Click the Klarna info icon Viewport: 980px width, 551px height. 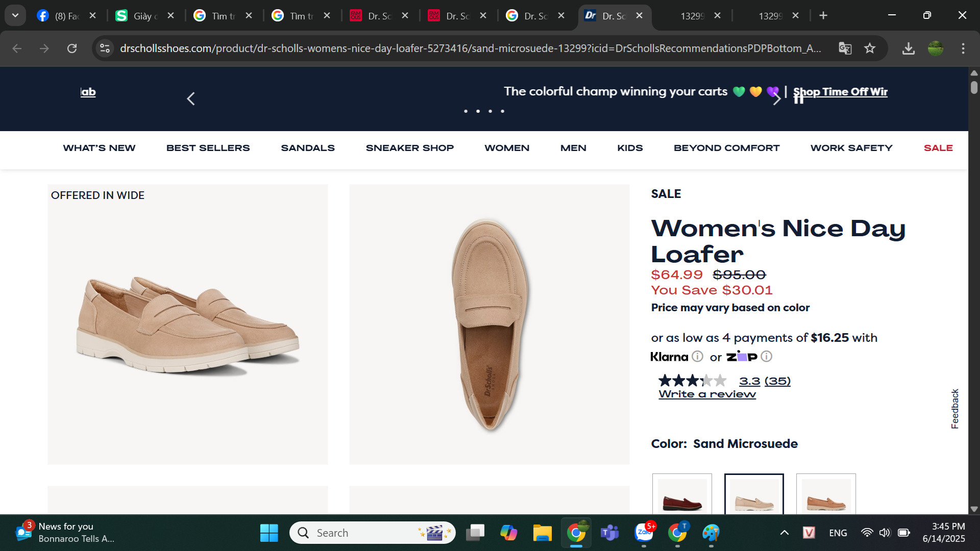coord(697,357)
